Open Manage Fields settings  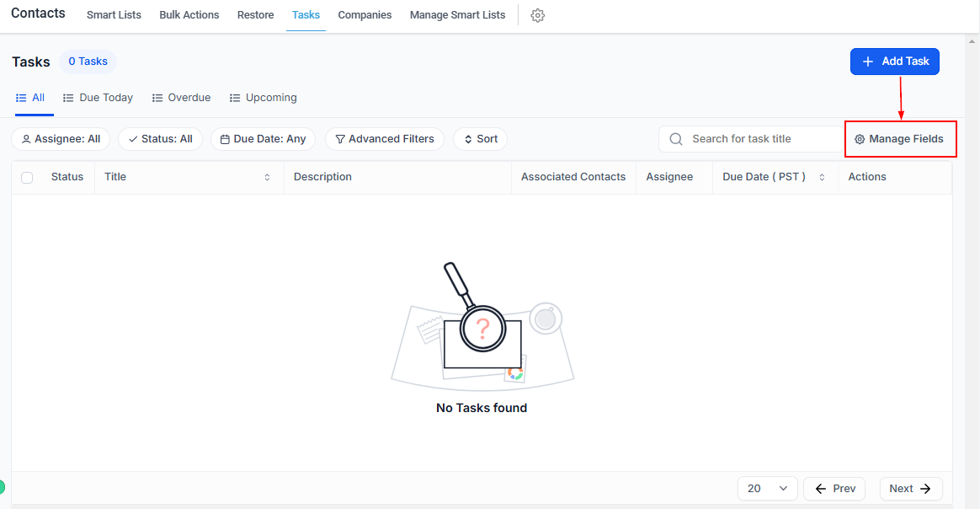pos(899,139)
